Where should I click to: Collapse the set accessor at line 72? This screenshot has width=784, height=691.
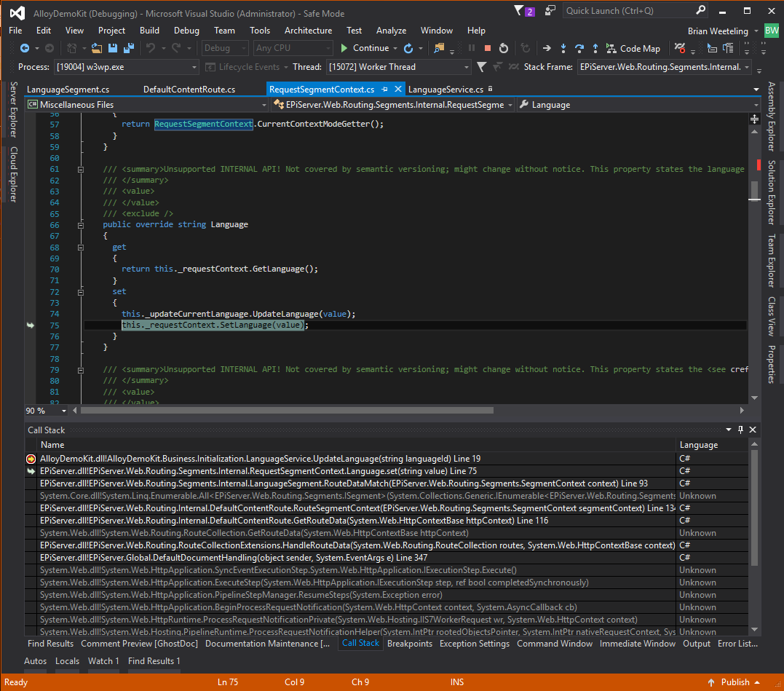[x=81, y=292]
